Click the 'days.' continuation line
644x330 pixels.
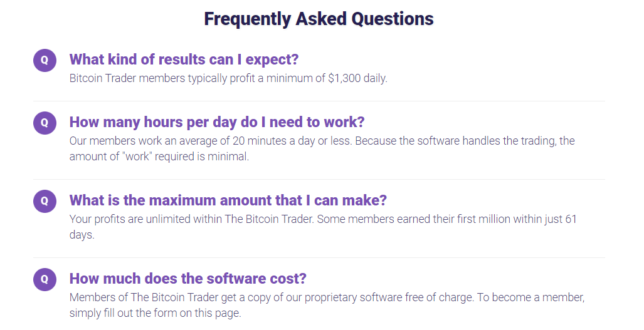coord(82,235)
